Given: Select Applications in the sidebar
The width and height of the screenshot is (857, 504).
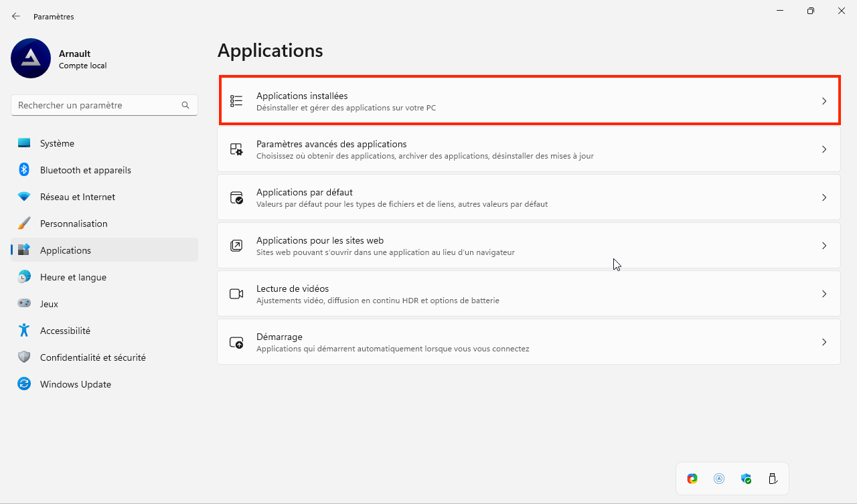Looking at the screenshot, I should tap(65, 250).
